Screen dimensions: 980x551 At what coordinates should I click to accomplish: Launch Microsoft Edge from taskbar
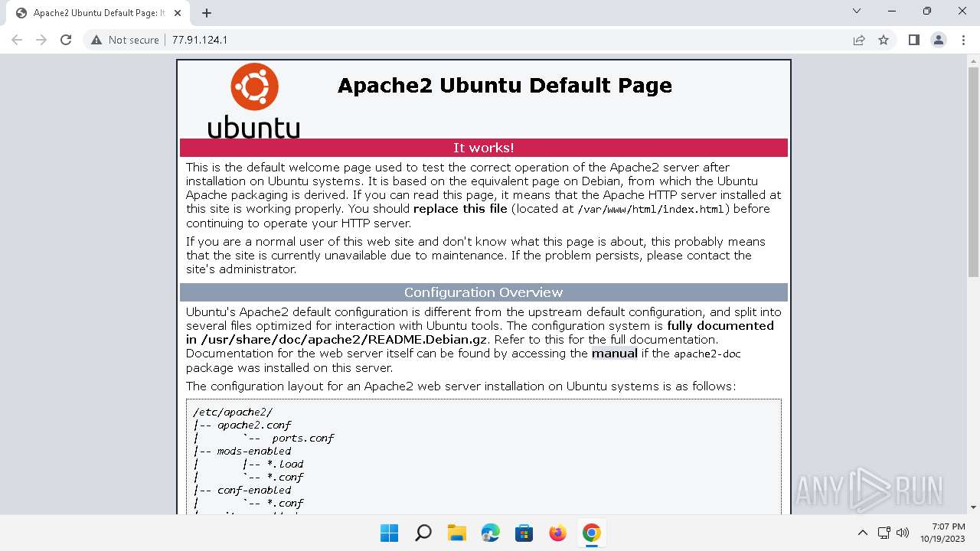490,533
